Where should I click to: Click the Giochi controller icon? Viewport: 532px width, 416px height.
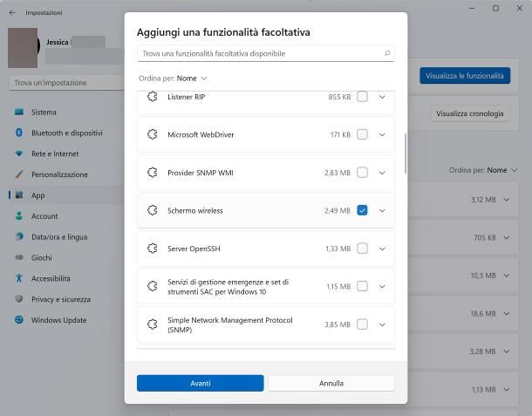19,257
